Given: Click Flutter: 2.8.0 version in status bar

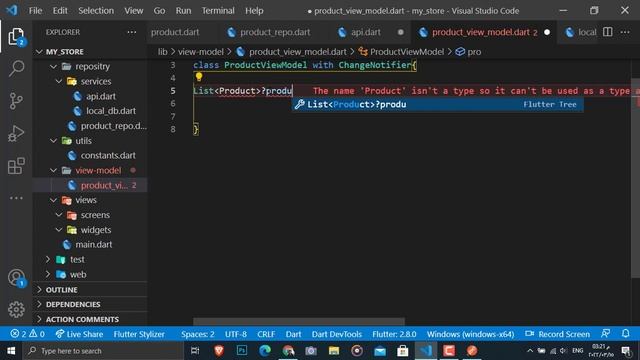Looking at the screenshot, I should tap(394, 334).
